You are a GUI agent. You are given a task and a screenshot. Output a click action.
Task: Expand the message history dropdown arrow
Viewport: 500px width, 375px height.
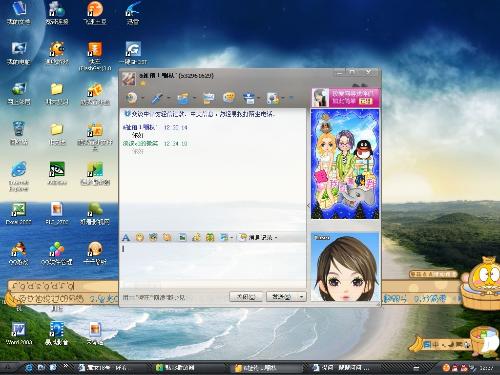(x=276, y=238)
